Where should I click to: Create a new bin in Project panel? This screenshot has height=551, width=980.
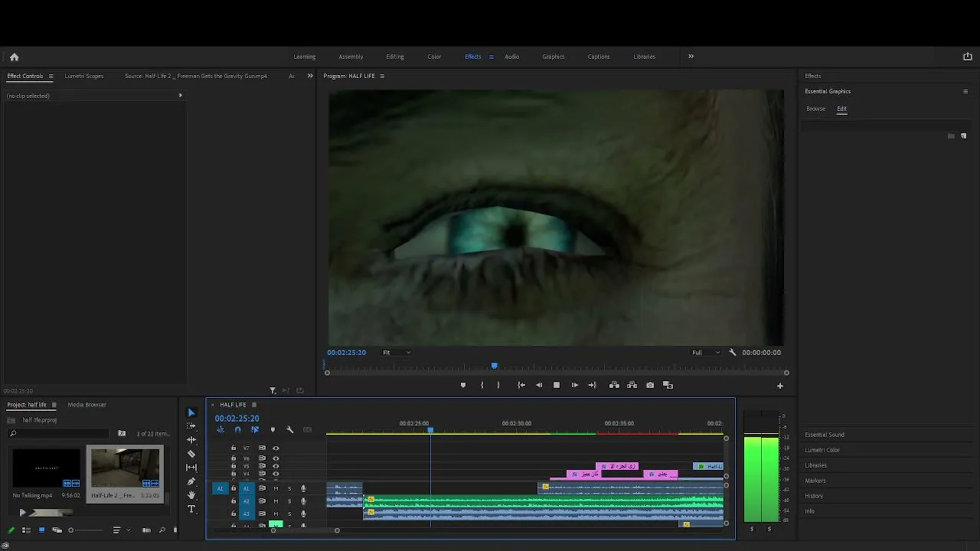[122, 433]
